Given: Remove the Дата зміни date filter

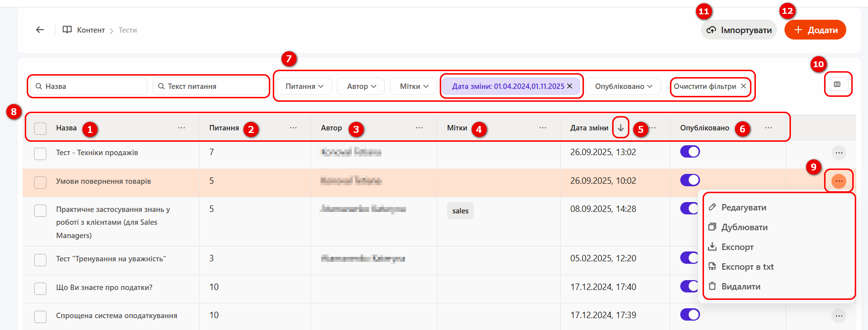Looking at the screenshot, I should (x=570, y=86).
